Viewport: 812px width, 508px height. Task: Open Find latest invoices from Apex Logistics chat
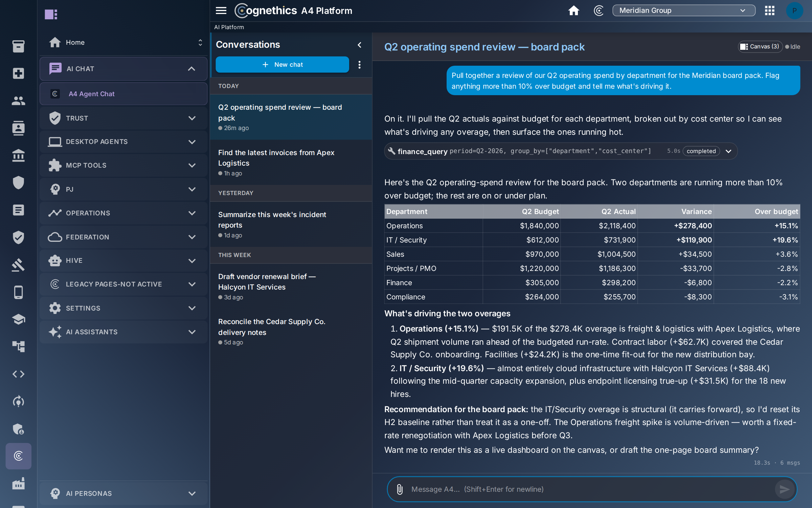pos(291,163)
